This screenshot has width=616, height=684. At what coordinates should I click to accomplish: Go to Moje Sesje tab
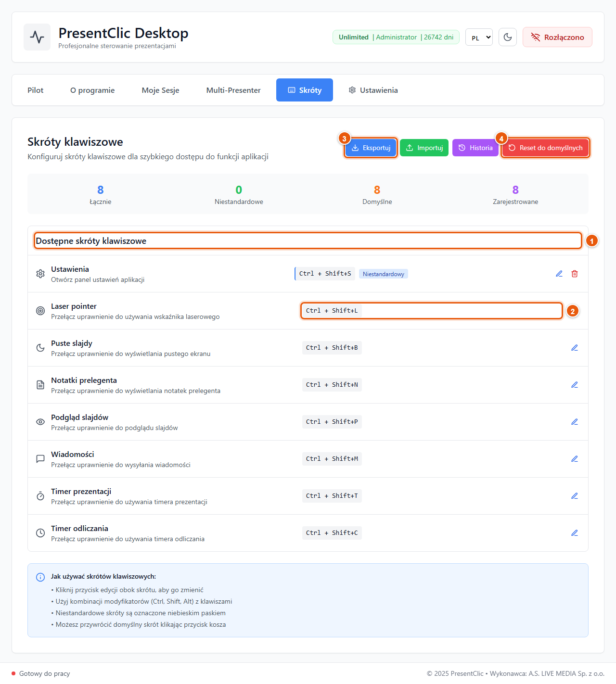pyautogui.click(x=160, y=90)
